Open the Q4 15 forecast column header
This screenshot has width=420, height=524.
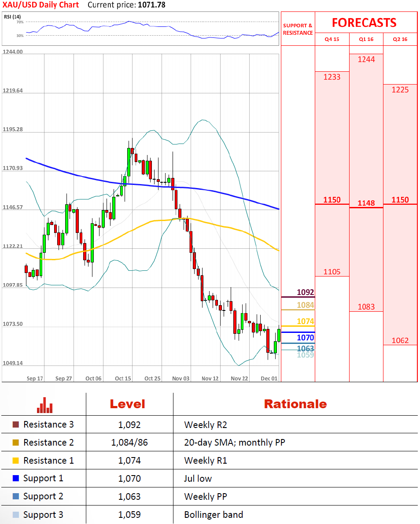(x=332, y=39)
